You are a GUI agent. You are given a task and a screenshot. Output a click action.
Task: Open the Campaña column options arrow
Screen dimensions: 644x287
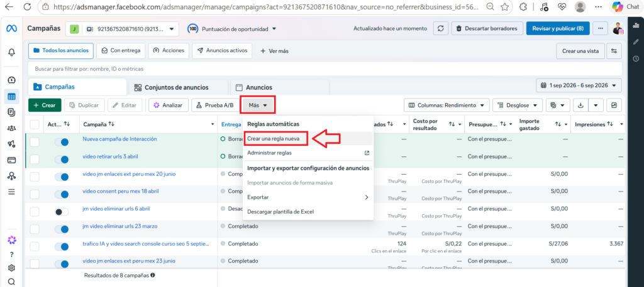(213, 124)
